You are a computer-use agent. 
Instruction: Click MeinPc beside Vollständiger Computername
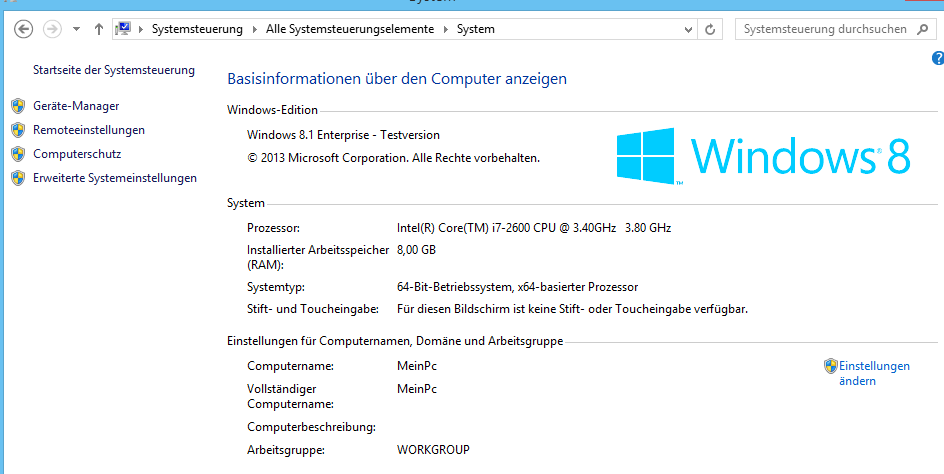[417, 389]
